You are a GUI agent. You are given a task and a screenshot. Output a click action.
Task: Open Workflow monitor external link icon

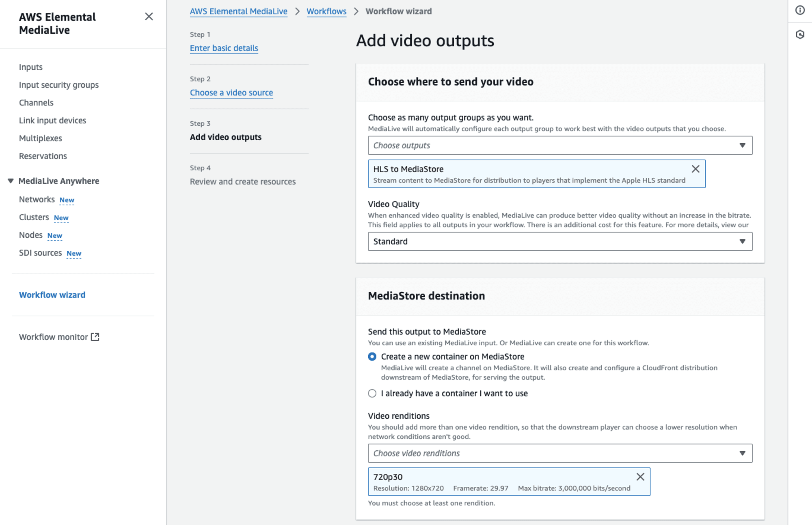pyautogui.click(x=95, y=337)
